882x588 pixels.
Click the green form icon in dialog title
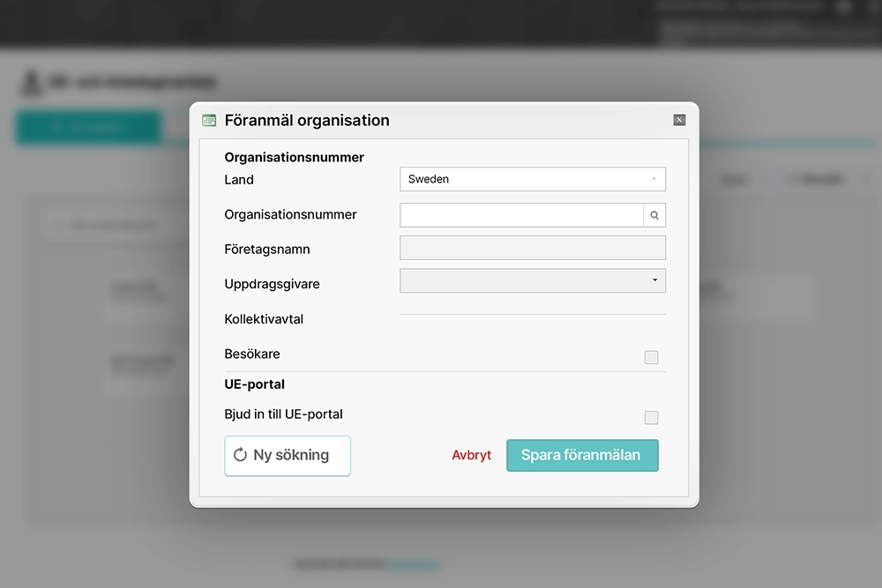coord(209,121)
